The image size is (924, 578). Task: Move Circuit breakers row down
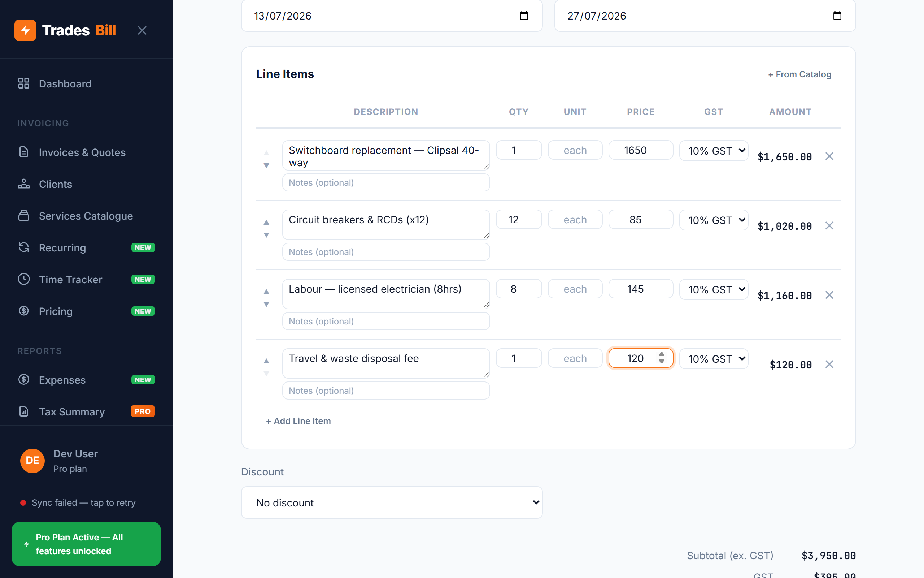pyautogui.click(x=266, y=235)
